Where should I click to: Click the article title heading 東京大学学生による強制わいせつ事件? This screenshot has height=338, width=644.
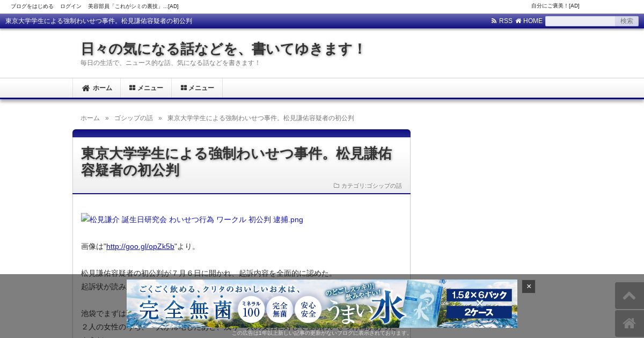(x=237, y=161)
